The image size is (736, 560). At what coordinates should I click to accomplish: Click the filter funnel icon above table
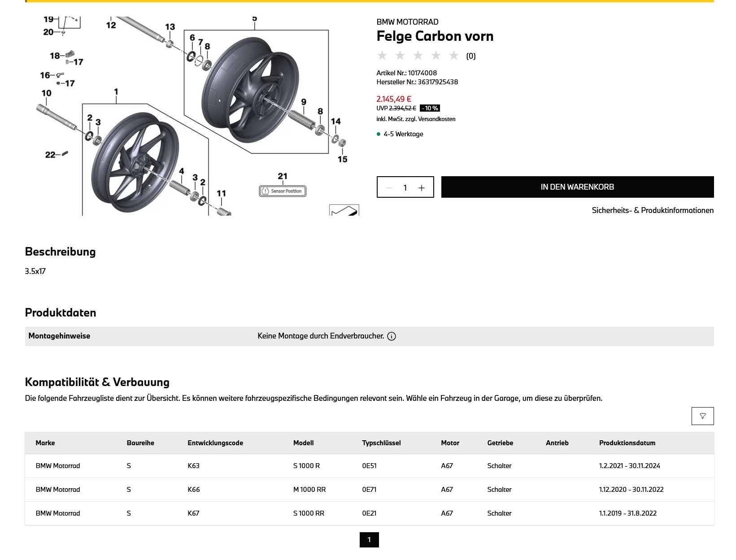point(702,416)
